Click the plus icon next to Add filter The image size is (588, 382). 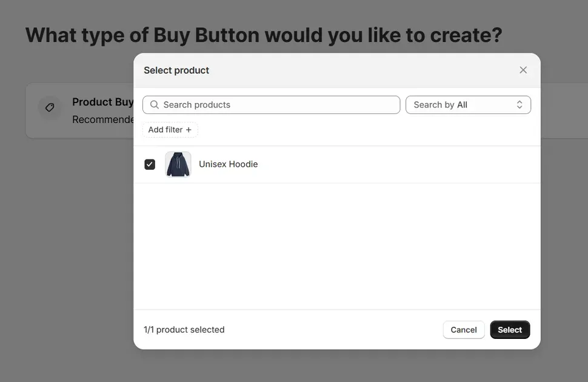tap(188, 129)
